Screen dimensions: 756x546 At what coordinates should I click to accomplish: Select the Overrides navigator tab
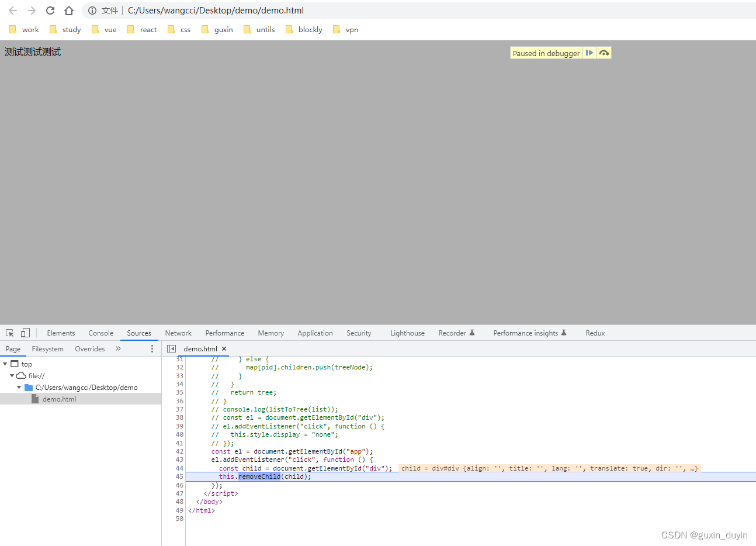[90, 349]
